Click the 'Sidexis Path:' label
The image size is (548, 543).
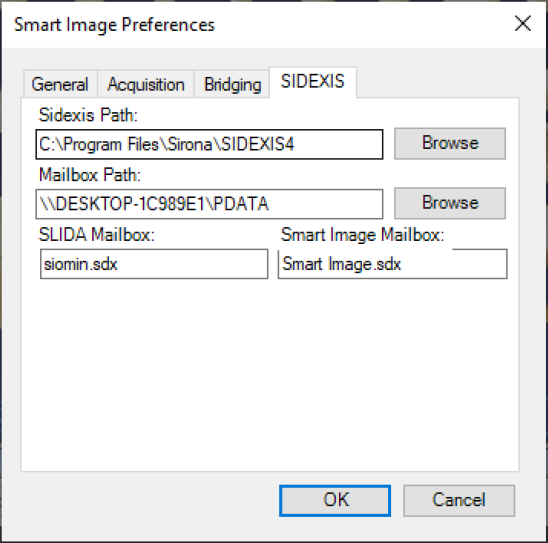pos(88,115)
